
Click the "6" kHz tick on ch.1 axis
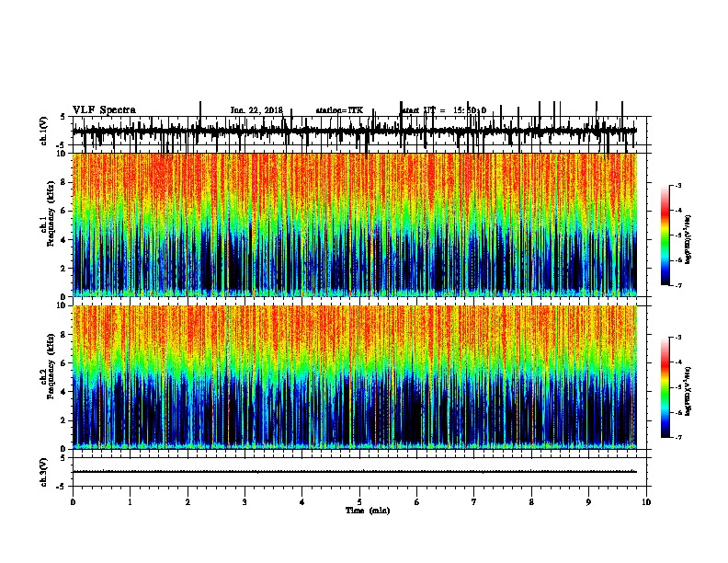tap(64, 211)
